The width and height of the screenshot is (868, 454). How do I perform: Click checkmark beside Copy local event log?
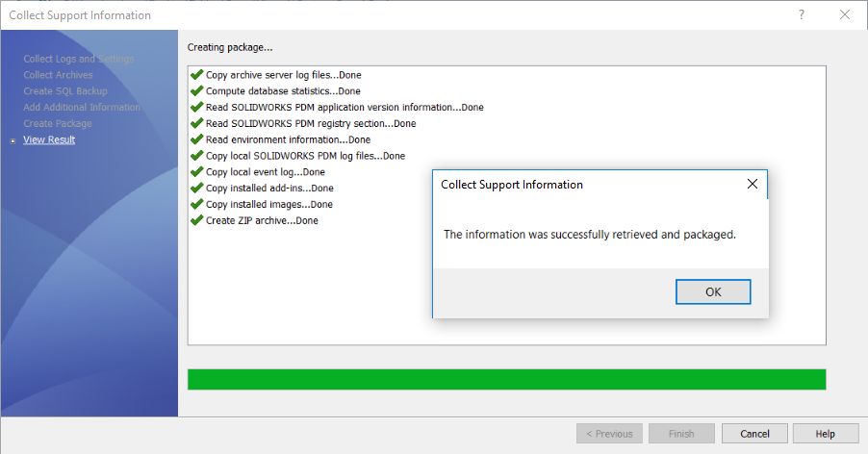point(196,172)
